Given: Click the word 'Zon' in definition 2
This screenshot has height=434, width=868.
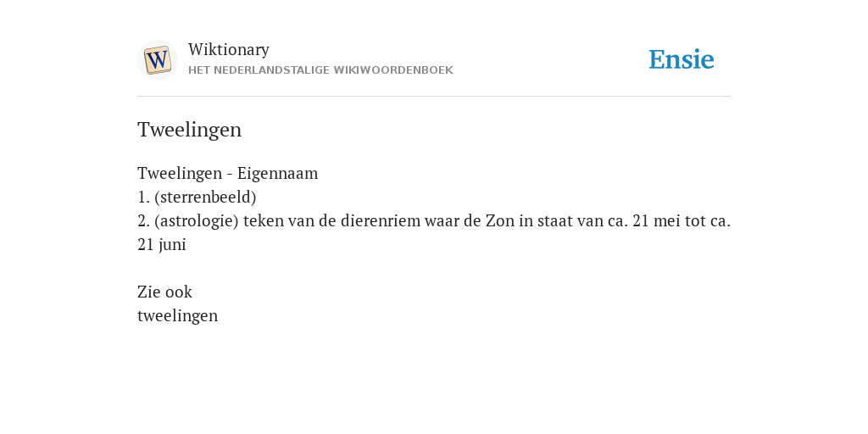Looking at the screenshot, I should [500, 221].
